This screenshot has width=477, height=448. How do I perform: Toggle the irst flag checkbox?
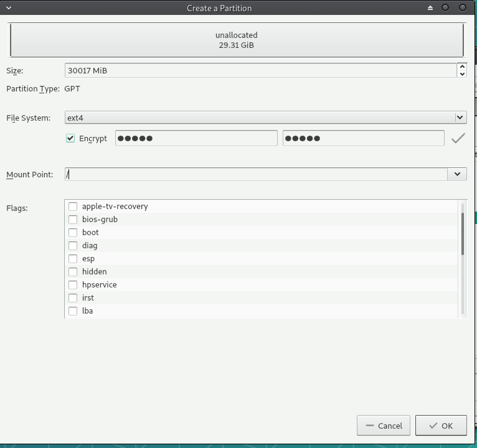point(73,298)
